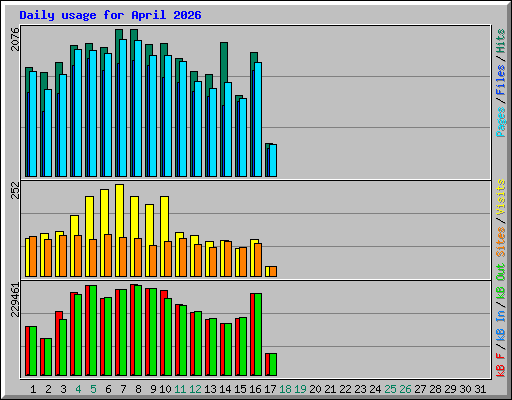This screenshot has width=512, height=400.
Task: Click the day 7 cyan files bar
Action: pos(123,108)
